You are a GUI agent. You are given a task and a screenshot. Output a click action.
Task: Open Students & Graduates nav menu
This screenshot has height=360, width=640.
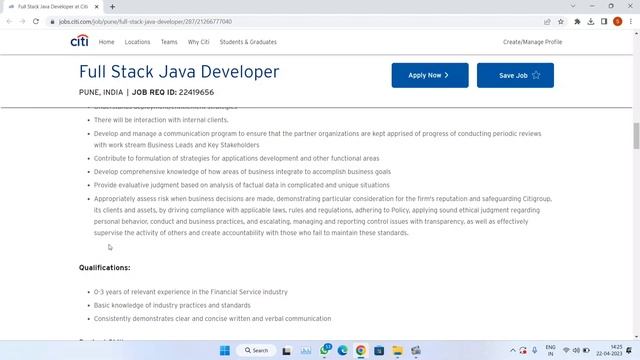[248, 42]
